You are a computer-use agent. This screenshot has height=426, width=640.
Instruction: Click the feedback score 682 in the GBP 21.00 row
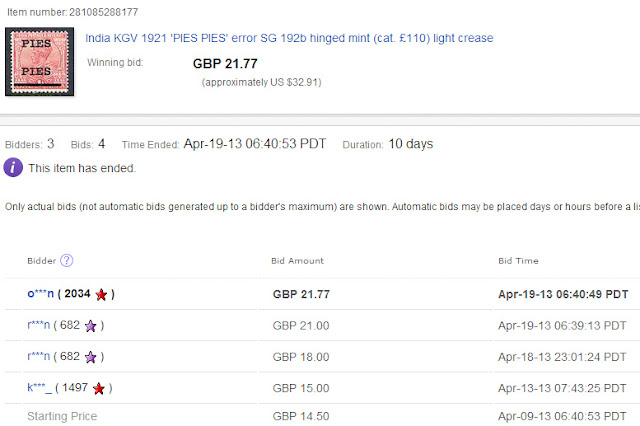70,325
